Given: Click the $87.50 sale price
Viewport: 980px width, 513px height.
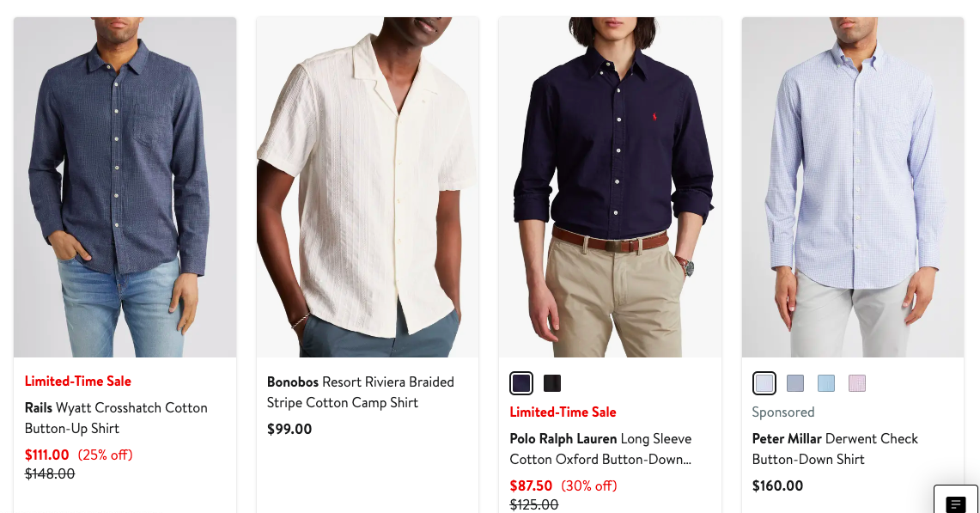Looking at the screenshot, I should point(531,486).
